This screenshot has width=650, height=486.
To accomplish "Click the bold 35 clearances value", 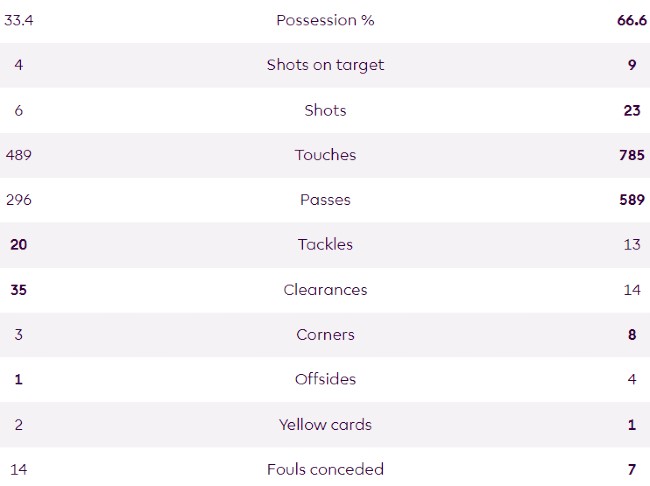I will (18, 290).
